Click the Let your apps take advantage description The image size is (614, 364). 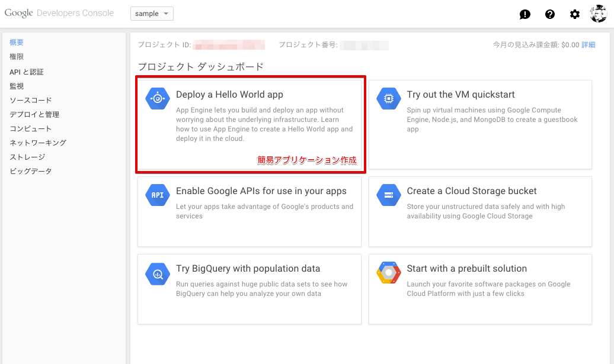(264, 211)
